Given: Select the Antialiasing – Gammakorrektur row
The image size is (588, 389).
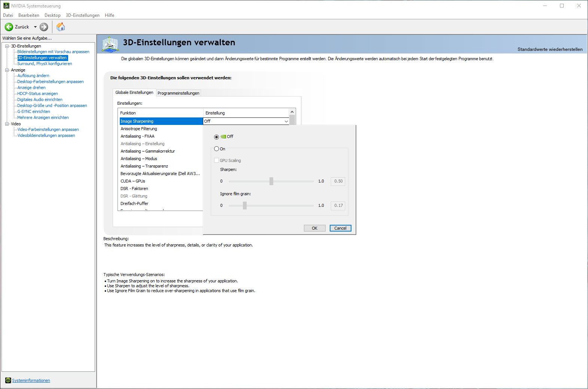Looking at the screenshot, I should (161, 151).
